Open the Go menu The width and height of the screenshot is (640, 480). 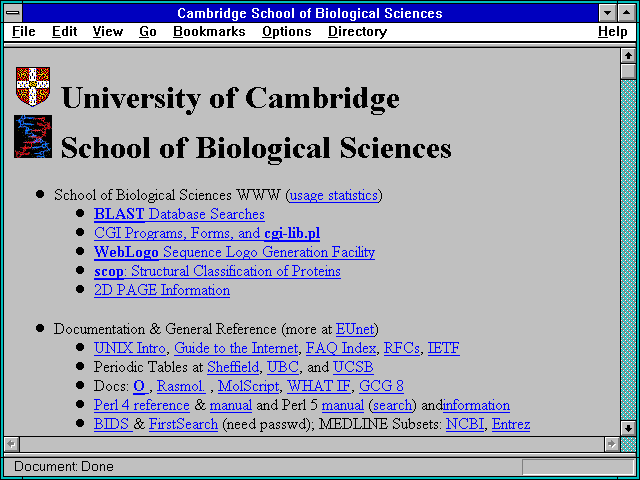148,31
